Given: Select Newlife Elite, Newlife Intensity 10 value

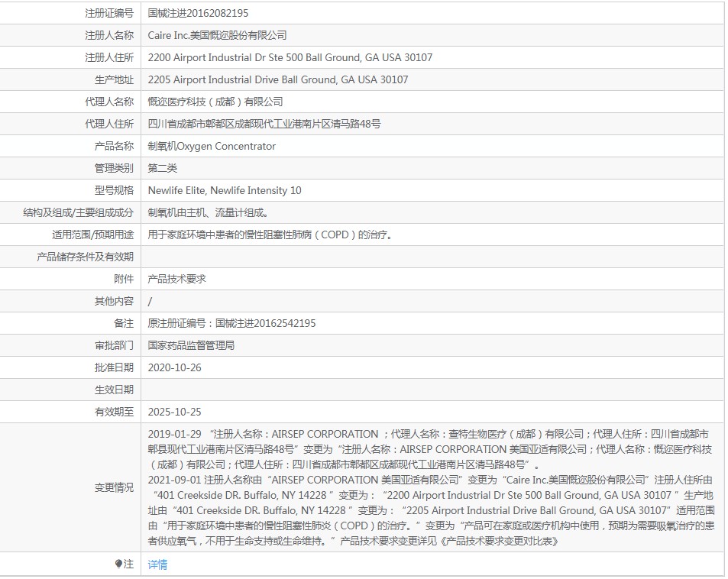Looking at the screenshot, I should pyautogui.click(x=225, y=190).
